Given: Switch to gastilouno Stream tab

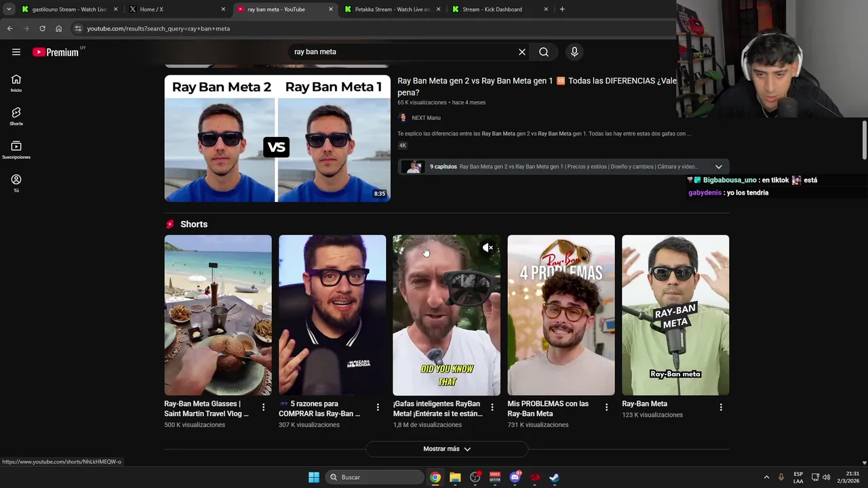Looking at the screenshot, I should [69, 9].
